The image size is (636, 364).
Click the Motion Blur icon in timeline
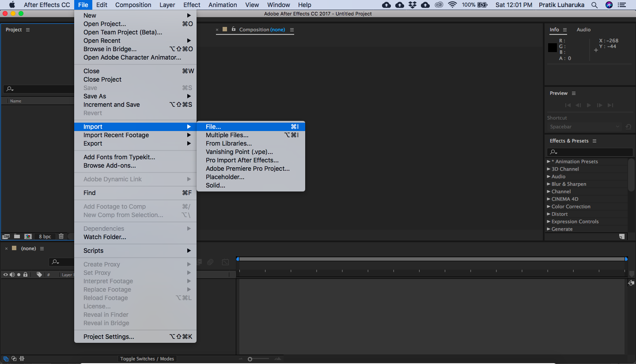(210, 262)
